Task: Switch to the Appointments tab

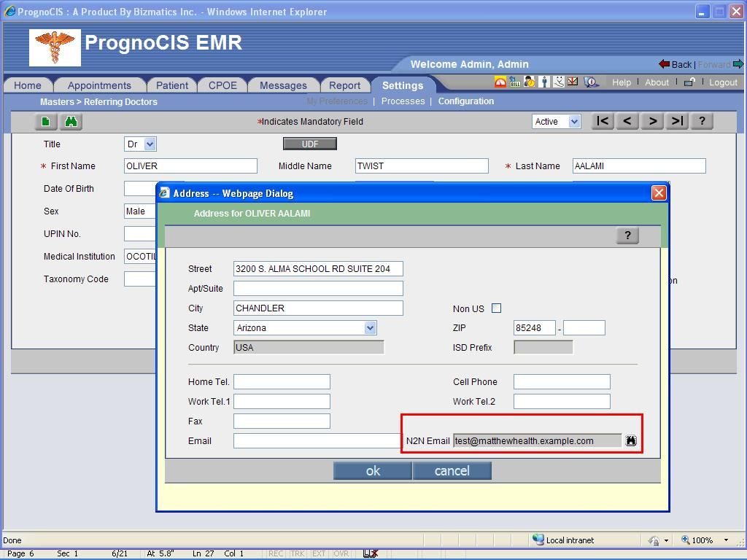Action: (99, 85)
